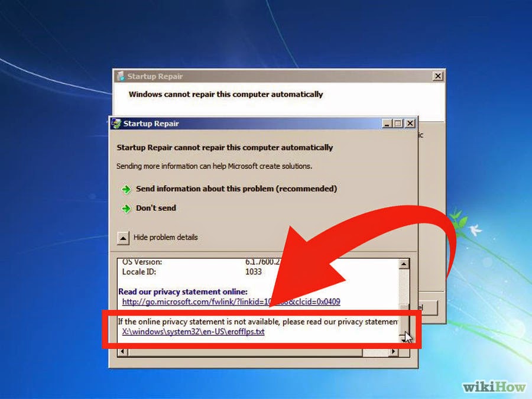Choose the Don't send option
Screen dimensions: 532x399
coord(156,208)
